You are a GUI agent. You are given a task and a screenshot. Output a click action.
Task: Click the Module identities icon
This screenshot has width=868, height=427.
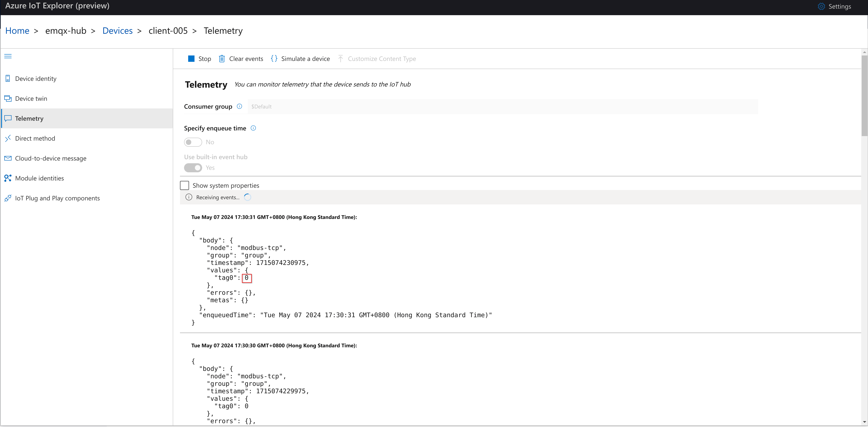pyautogui.click(x=8, y=178)
